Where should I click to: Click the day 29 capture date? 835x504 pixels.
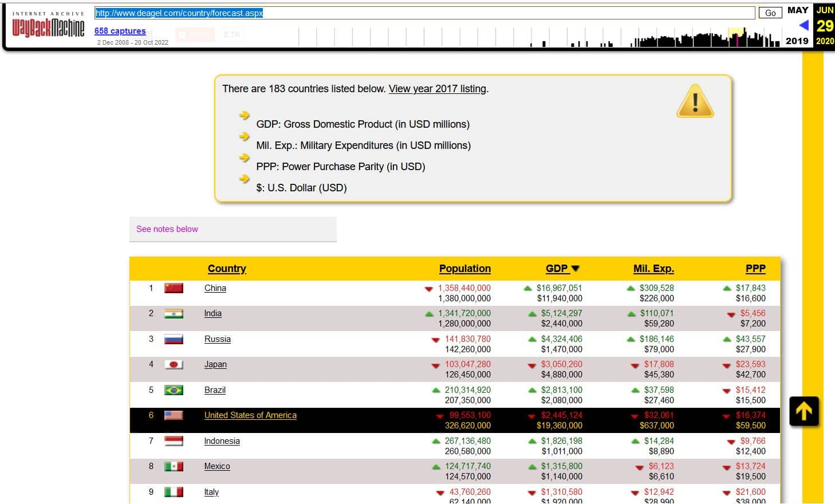point(825,26)
